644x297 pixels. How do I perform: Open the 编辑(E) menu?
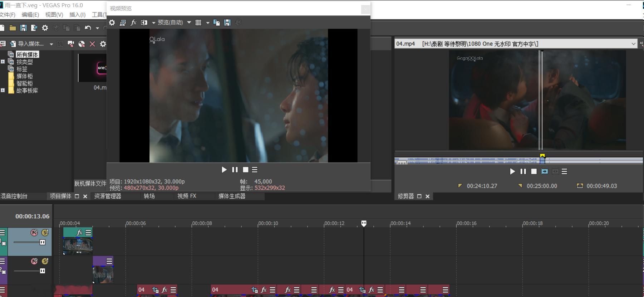[30, 15]
